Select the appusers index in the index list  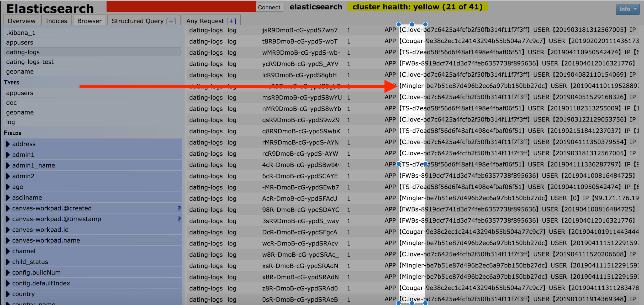coord(93,42)
